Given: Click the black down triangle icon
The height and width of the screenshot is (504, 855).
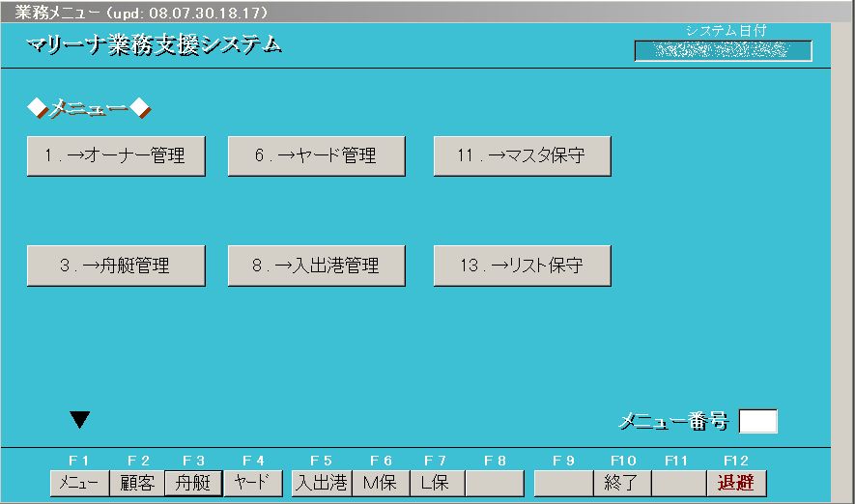Looking at the screenshot, I should [x=80, y=419].
